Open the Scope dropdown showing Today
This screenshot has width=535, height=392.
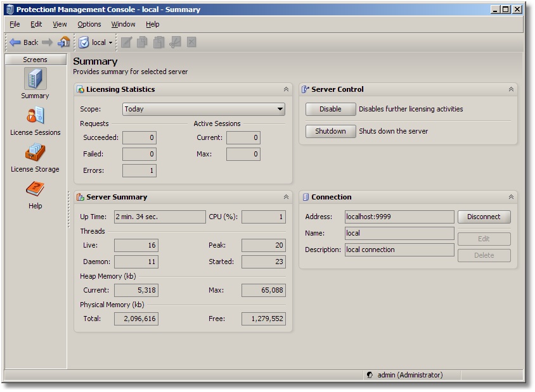[x=203, y=109]
